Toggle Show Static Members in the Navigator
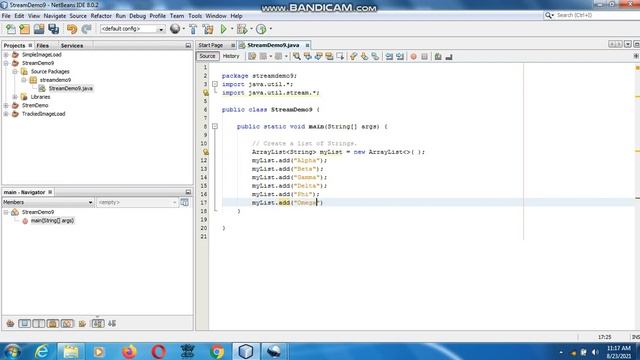Screen dimensions: 640x360 (x=39, y=324)
